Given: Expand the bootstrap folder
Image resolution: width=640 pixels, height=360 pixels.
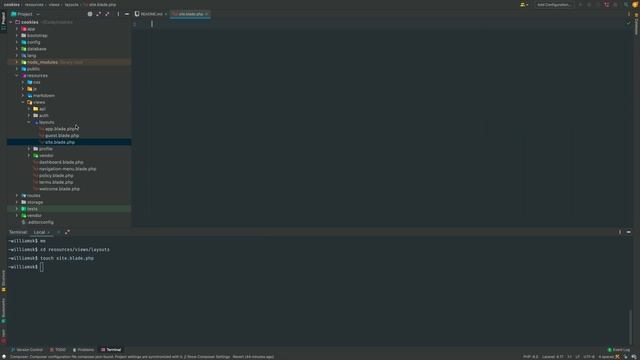Looking at the screenshot, I should click(17, 36).
